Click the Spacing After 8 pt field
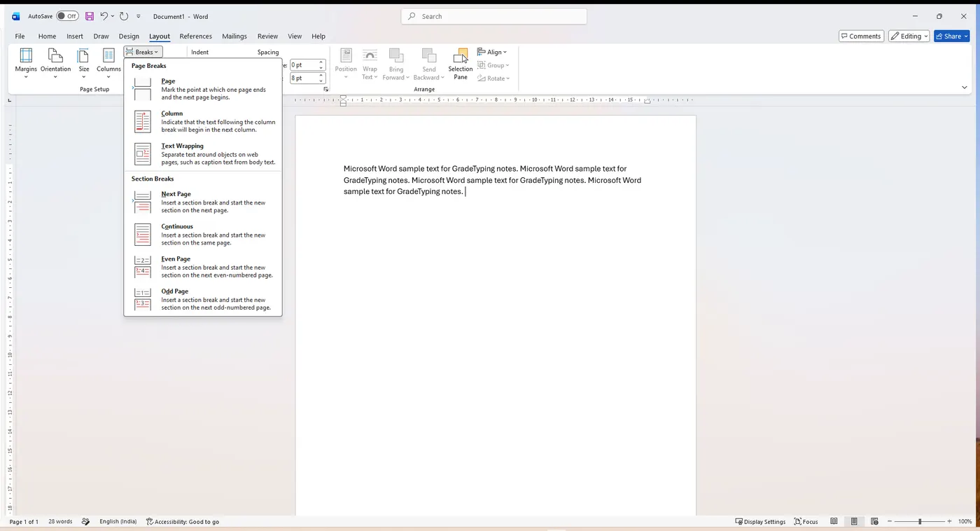The image size is (980, 531). 304,78
